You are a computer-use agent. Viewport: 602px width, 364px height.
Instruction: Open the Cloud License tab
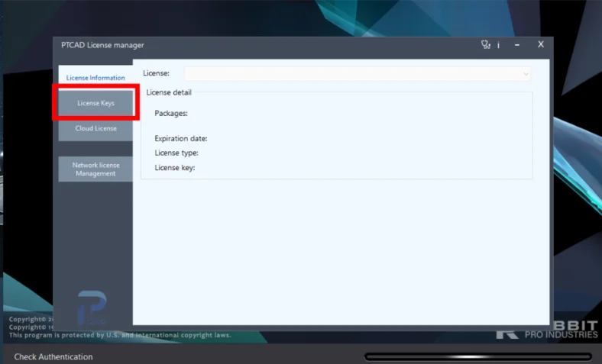[95, 128]
